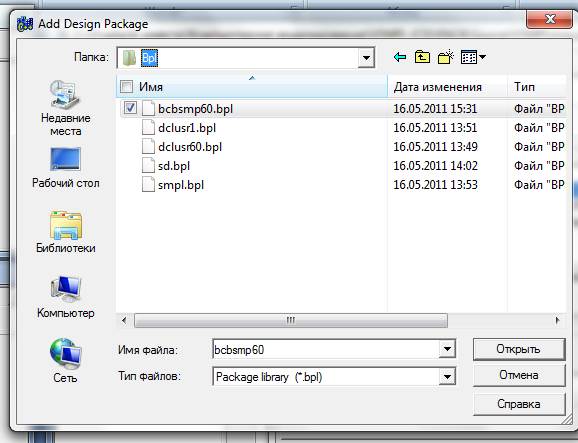Screen dimensions: 578x443
Task: Close the Add Design Package dialog
Action: point(550,19)
